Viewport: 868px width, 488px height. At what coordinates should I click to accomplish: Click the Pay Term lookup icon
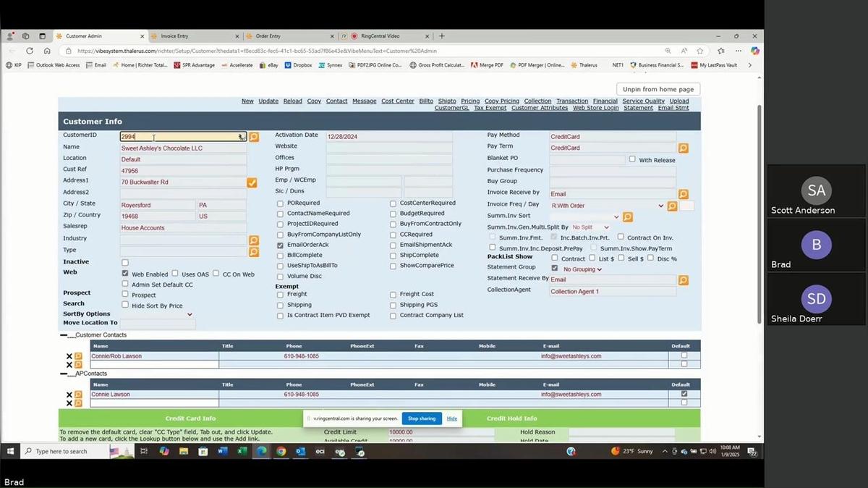pyautogui.click(x=683, y=148)
